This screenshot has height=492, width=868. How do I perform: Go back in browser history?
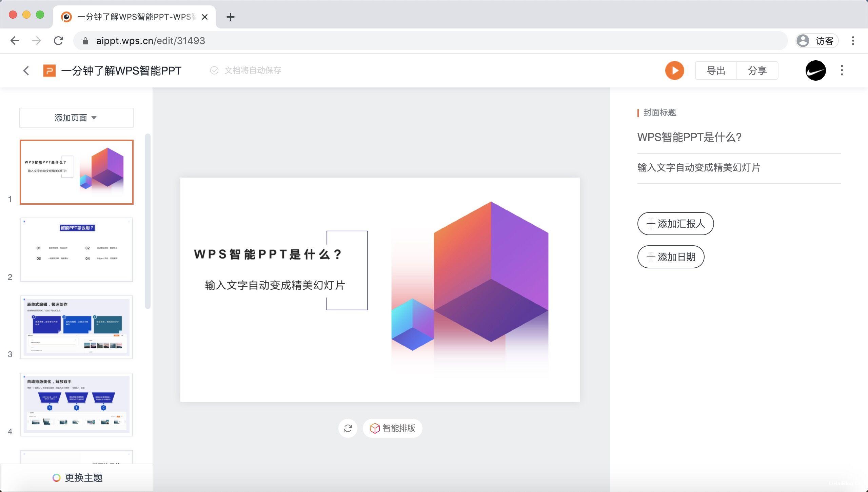coord(15,41)
